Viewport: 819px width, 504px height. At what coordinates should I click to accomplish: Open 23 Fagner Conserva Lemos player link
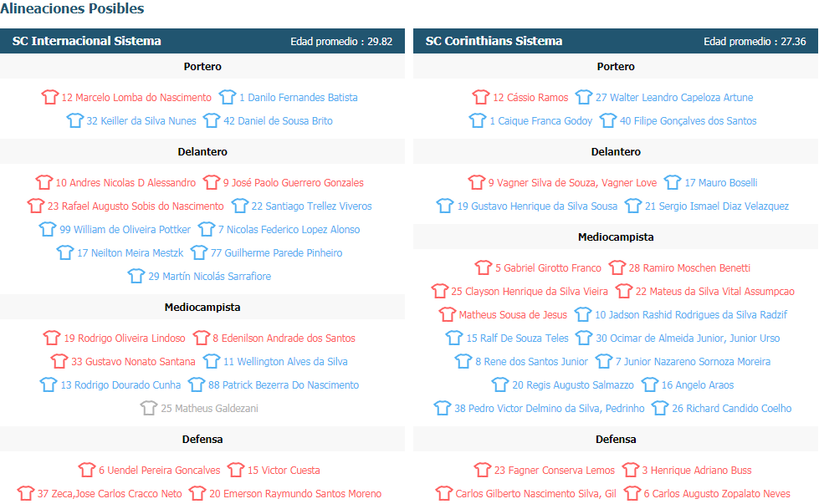tap(554, 470)
